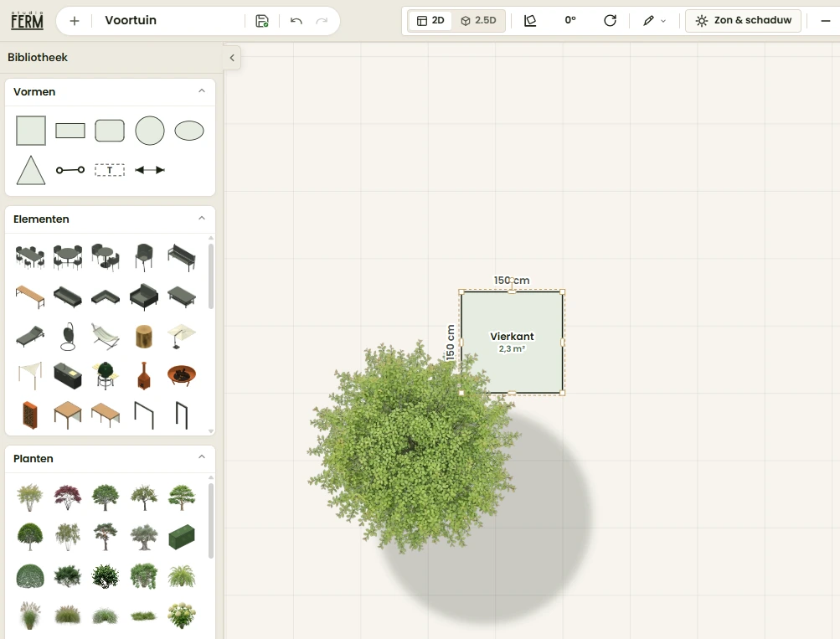Viewport: 840px width, 639px height.
Task: Collapse the Planten section
Action: pyautogui.click(x=202, y=457)
